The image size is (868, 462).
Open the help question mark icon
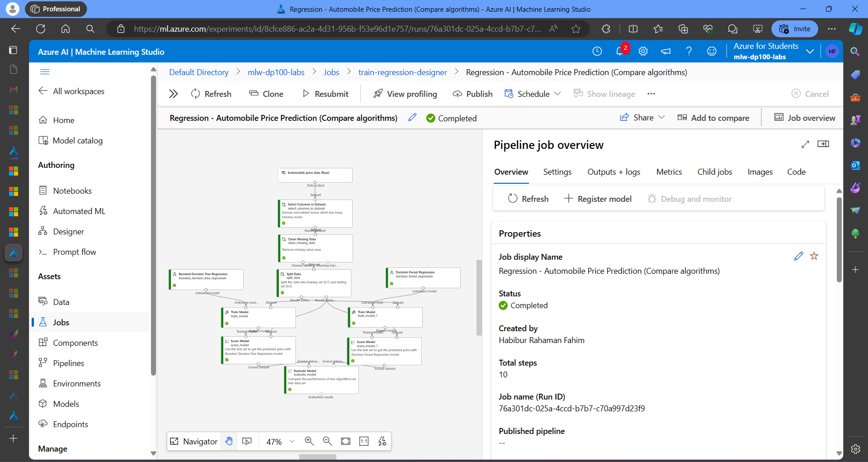tap(689, 51)
